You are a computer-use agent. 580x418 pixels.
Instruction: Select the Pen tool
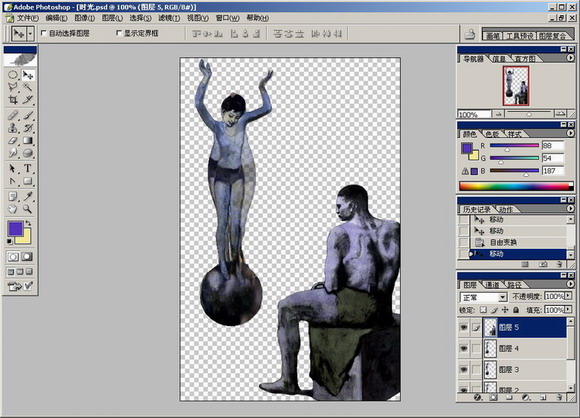13,181
